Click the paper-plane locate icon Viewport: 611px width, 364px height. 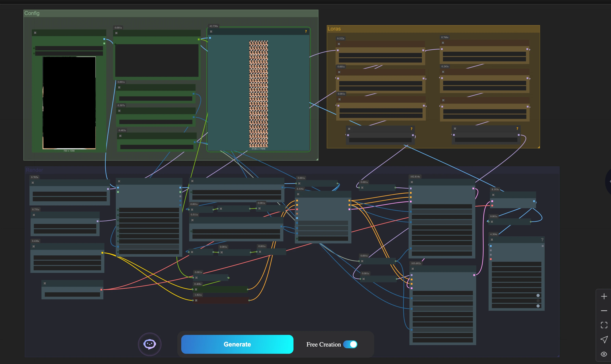point(604,339)
